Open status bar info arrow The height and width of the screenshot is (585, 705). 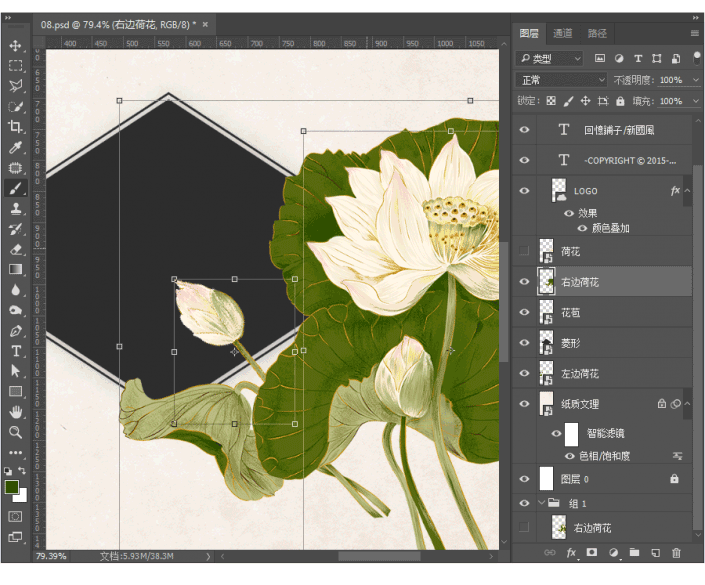coord(208,557)
